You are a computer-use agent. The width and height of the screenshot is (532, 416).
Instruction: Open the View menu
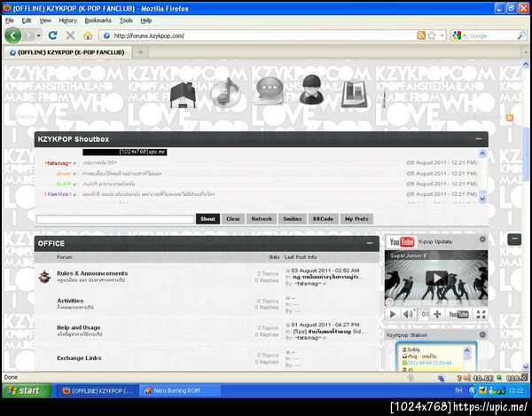pos(45,20)
